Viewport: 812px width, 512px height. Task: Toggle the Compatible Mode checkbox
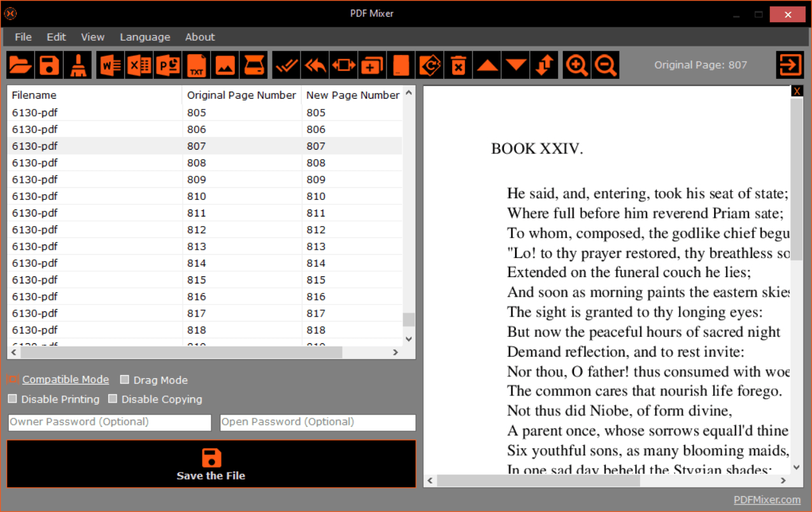(12, 380)
